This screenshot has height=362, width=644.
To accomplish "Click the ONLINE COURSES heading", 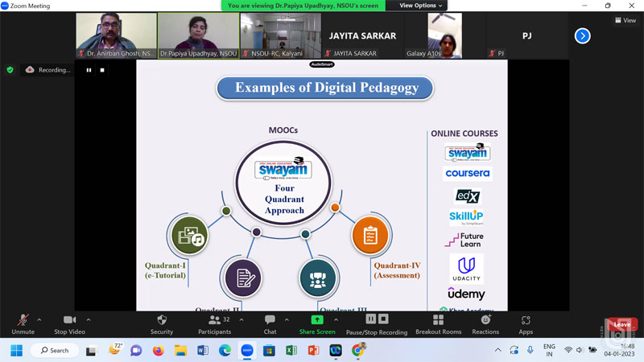I will (464, 134).
